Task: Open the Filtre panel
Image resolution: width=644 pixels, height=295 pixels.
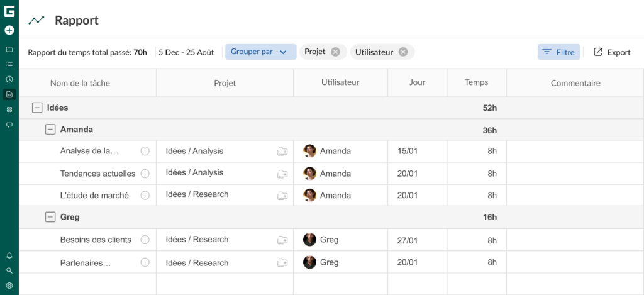Action: point(558,52)
